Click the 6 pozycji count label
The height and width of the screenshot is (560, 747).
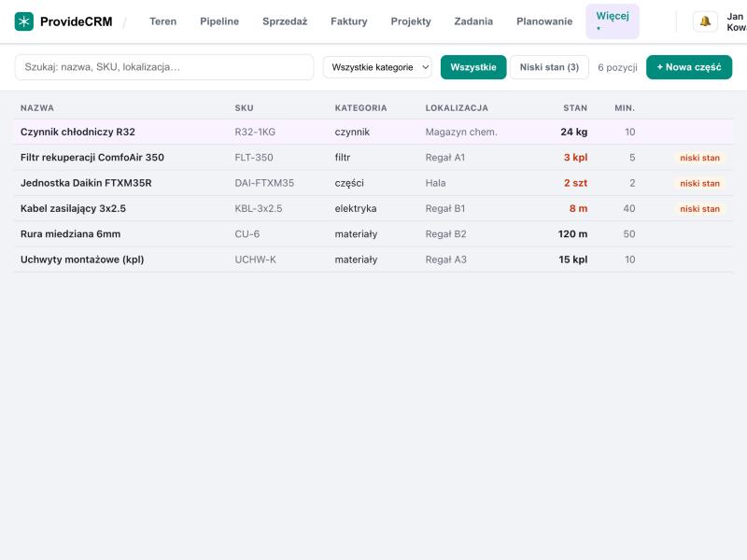point(617,67)
